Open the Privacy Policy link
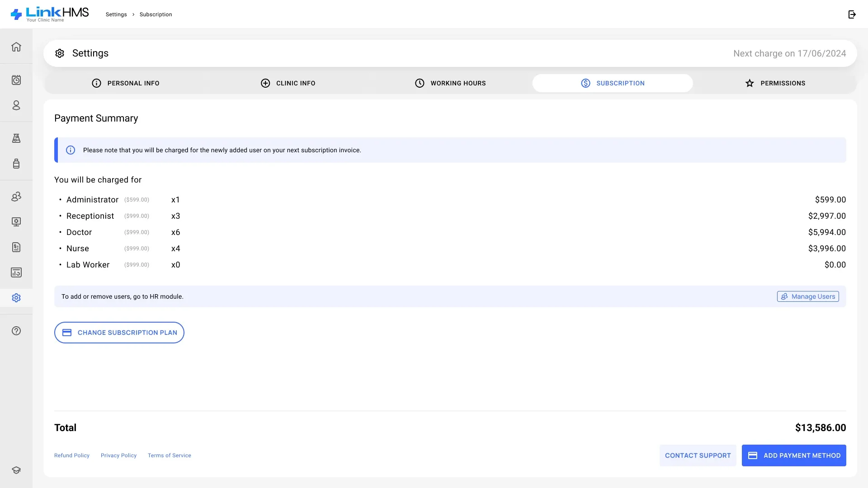Image resolution: width=868 pixels, height=488 pixels. 118,455
